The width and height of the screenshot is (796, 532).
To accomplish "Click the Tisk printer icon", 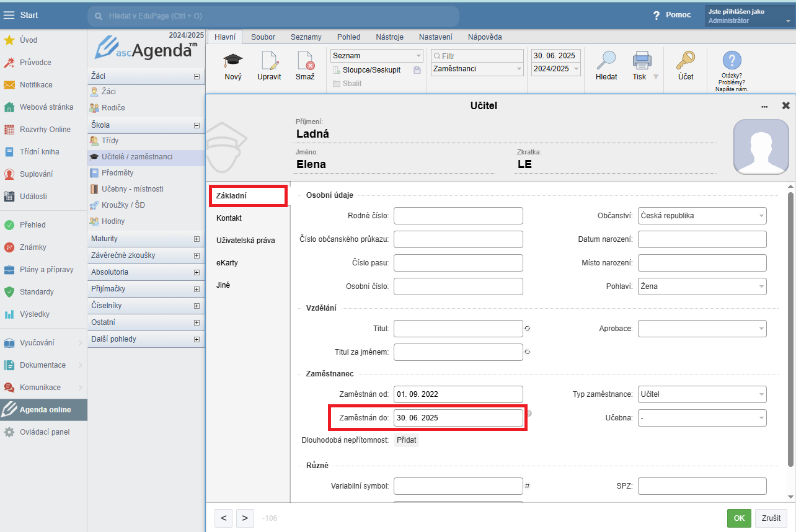I will 642,60.
